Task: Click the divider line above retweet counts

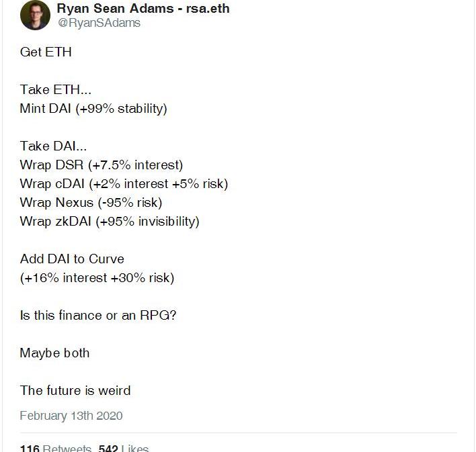Action: (x=239, y=433)
